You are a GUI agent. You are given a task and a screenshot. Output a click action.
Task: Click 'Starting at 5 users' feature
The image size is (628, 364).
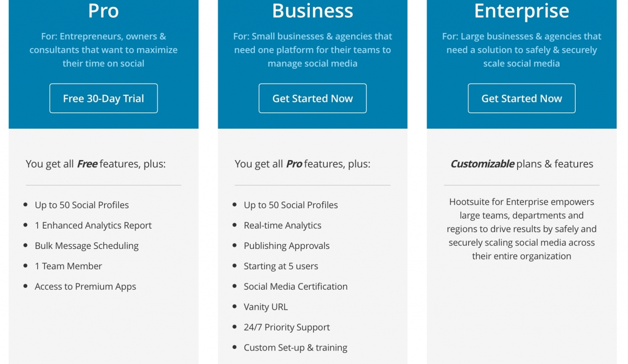[x=281, y=266]
